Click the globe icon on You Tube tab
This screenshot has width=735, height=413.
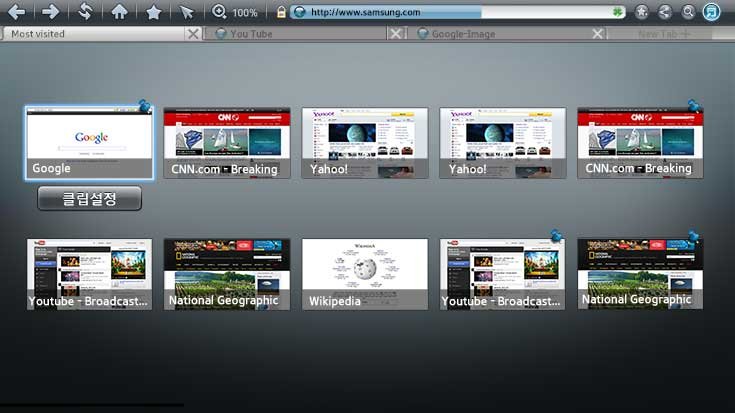pos(220,34)
